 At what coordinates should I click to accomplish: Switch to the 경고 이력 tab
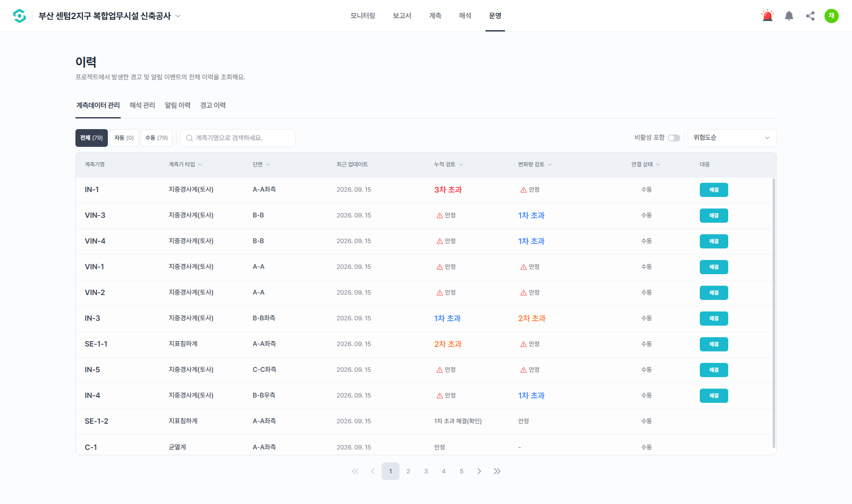(x=213, y=105)
